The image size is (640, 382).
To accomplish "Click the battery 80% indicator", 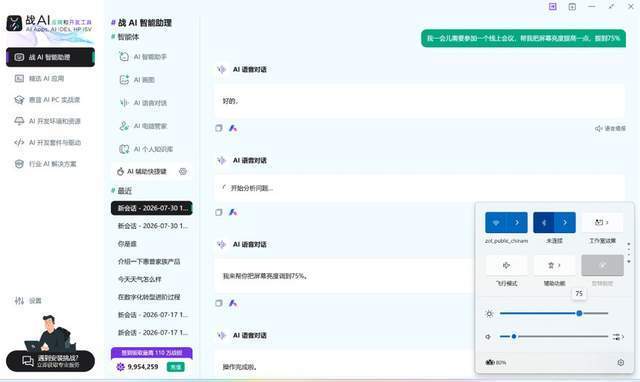I will 496,362.
